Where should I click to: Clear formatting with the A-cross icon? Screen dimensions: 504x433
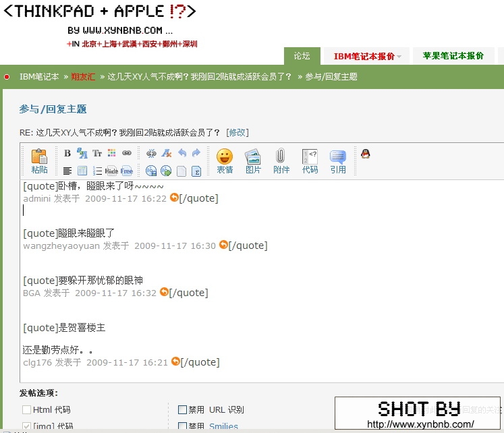(x=167, y=153)
